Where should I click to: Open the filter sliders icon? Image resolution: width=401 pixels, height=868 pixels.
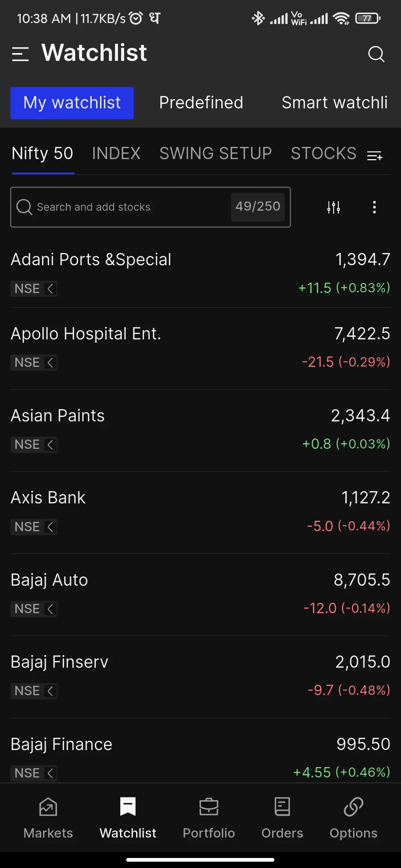[x=333, y=207]
